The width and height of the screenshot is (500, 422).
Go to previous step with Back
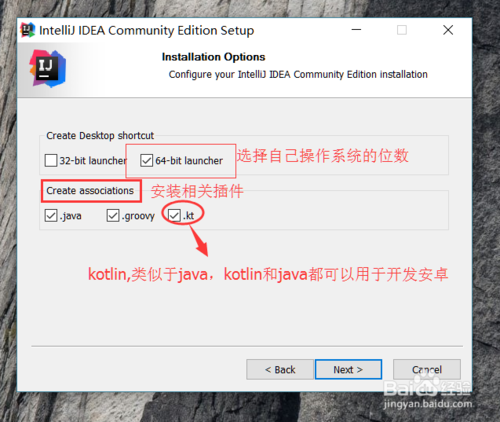click(x=280, y=369)
